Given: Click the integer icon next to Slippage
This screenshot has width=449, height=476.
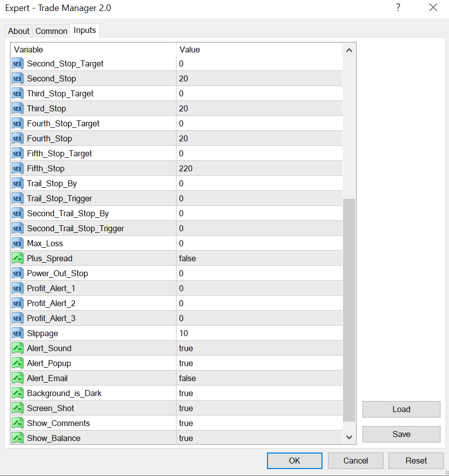Looking at the screenshot, I should (17, 333).
